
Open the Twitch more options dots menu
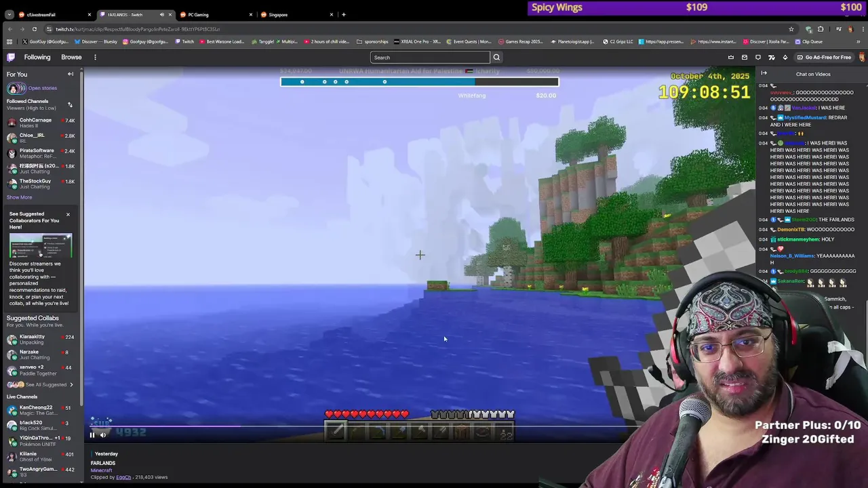pyautogui.click(x=95, y=57)
